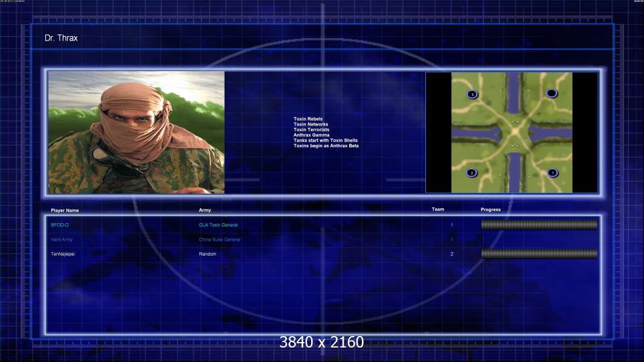
Task: Click start position marker 3 on the map
Action: (x=472, y=94)
